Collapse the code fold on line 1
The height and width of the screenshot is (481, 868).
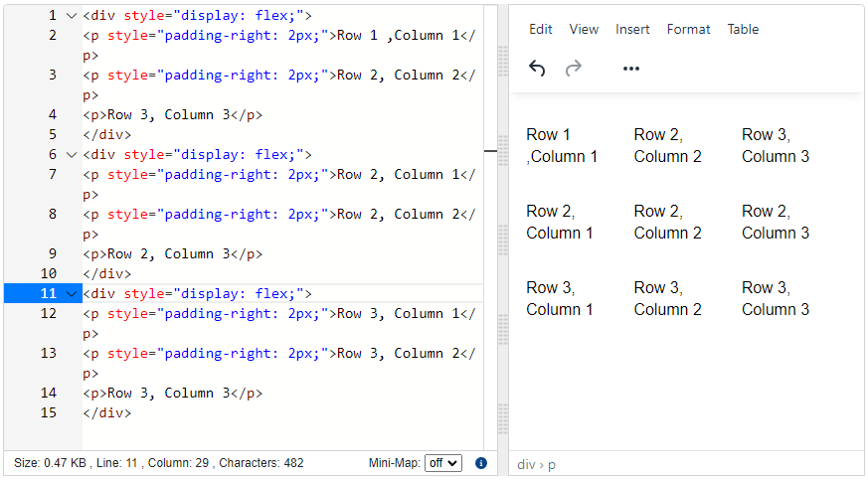pos(72,16)
